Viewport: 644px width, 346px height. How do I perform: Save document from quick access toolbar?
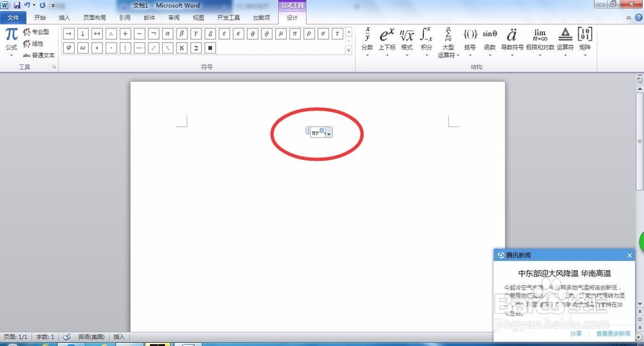point(17,5)
